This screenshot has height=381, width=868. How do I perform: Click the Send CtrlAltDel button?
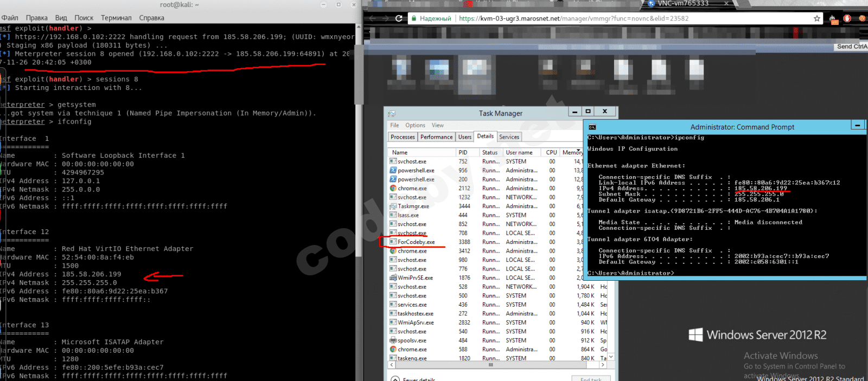pos(852,47)
